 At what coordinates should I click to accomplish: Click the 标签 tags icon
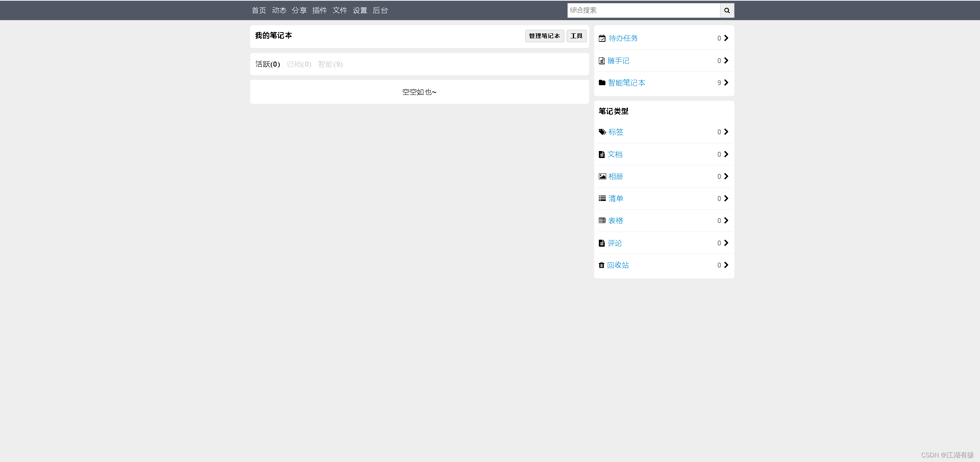[602, 132]
